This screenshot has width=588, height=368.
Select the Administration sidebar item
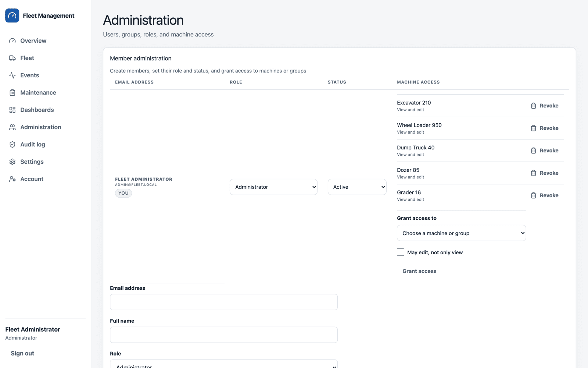[x=46, y=127]
